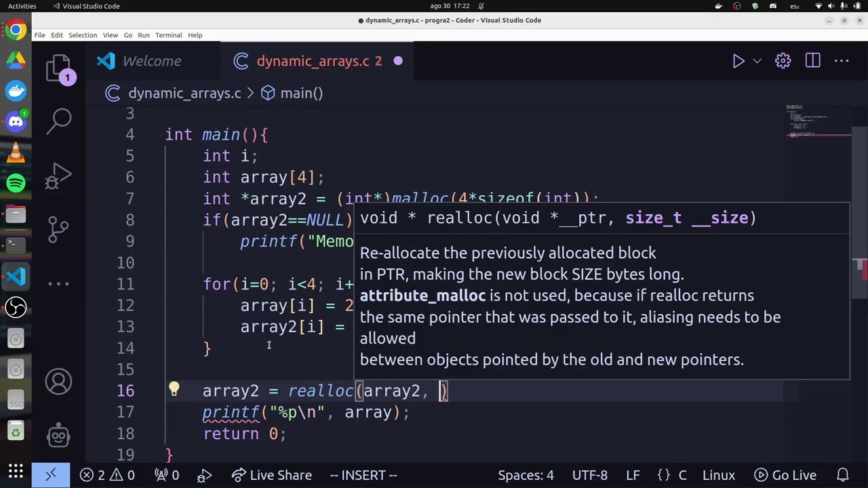Open the File menu
868x488 pixels.
pos(39,35)
